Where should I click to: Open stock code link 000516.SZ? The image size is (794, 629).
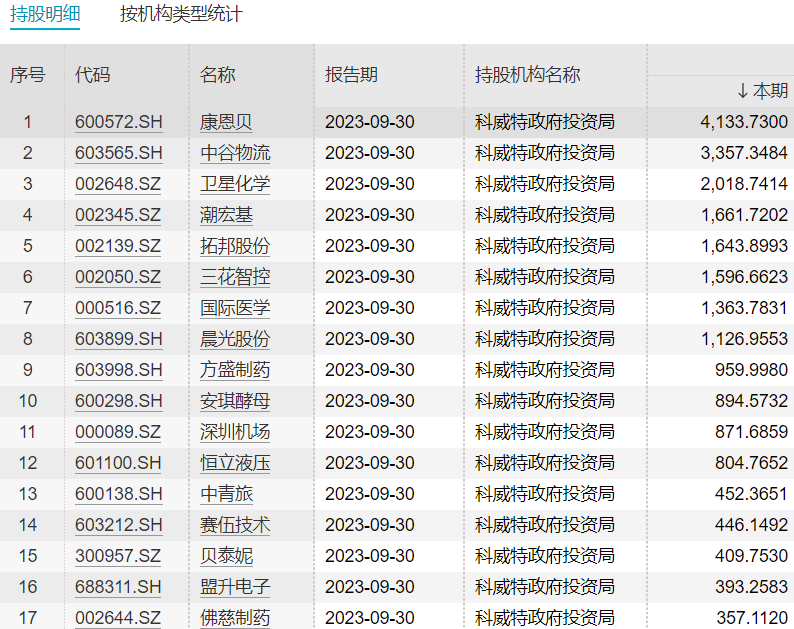(x=117, y=308)
